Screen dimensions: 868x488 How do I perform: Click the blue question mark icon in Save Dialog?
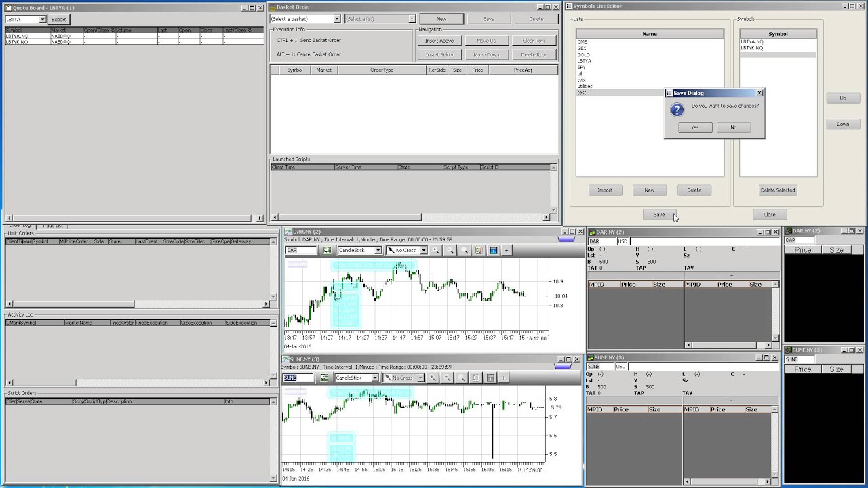[x=677, y=110]
